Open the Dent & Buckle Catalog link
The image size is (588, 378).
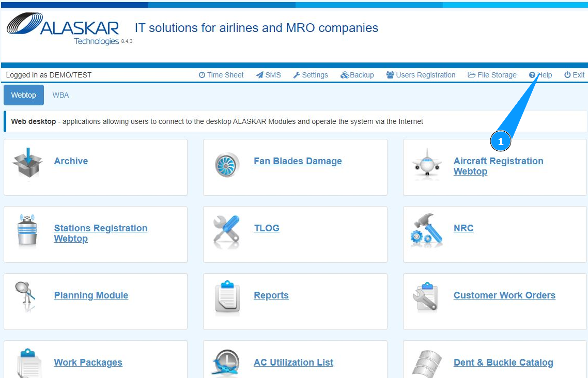coord(503,363)
